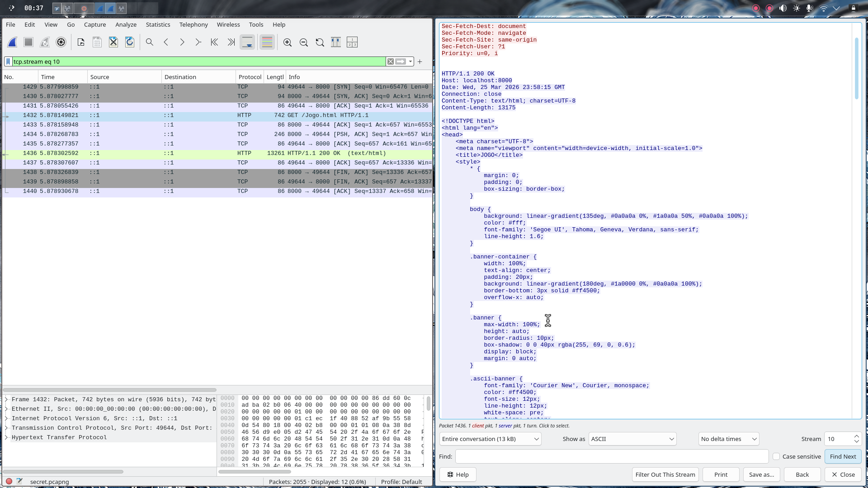Viewport: 868px width, 488px height.
Task: Open the Telephony menu
Action: click(193, 25)
